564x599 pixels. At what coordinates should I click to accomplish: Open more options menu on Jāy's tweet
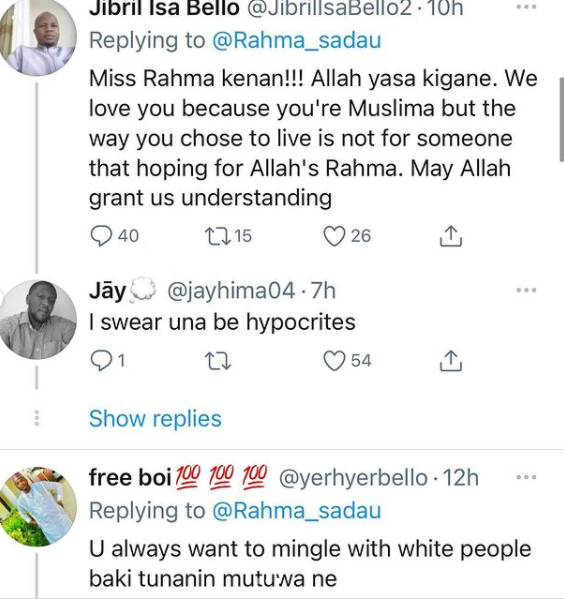[x=526, y=290]
